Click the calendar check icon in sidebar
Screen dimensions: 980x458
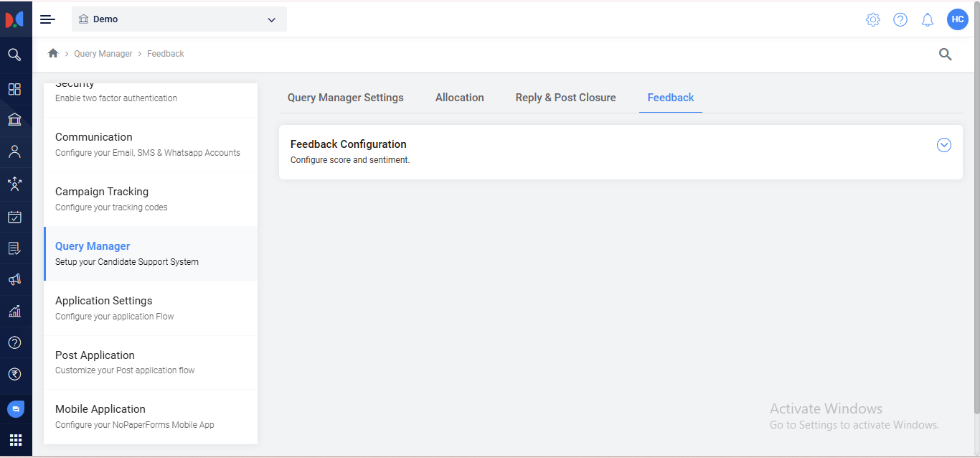click(x=14, y=217)
